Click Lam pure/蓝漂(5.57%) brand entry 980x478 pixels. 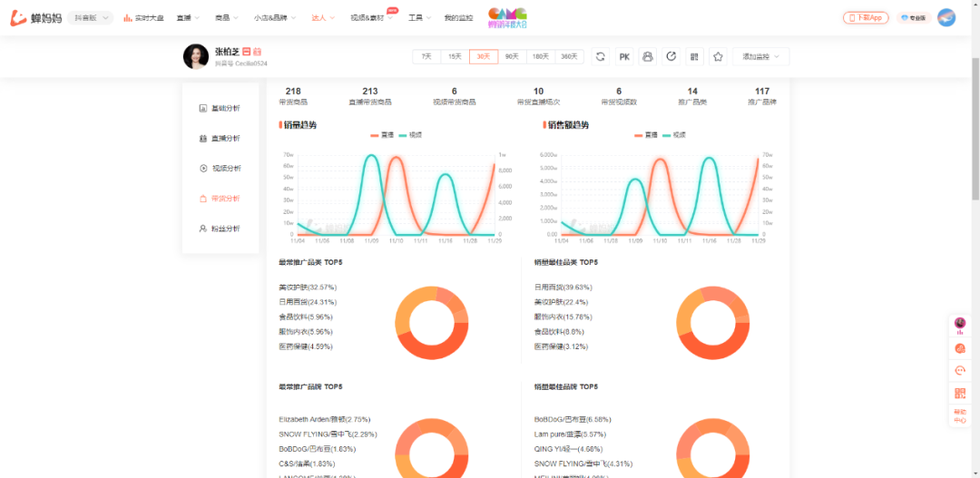[x=568, y=434]
